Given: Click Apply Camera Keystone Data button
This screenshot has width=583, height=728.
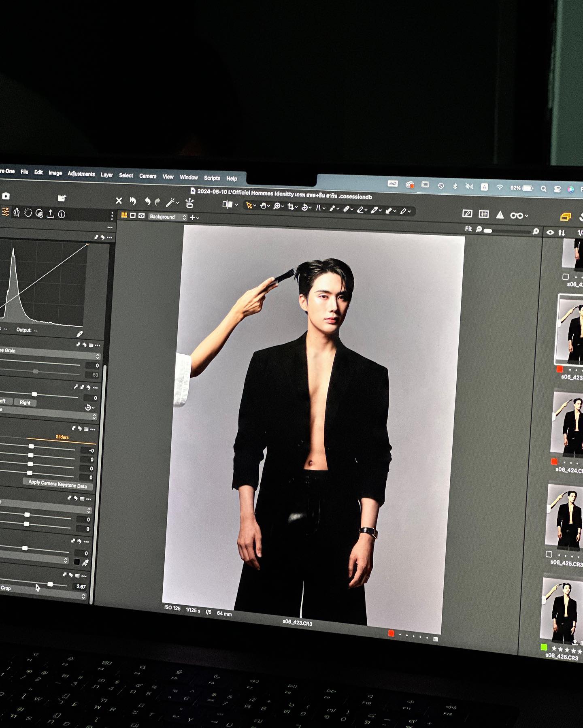Looking at the screenshot, I should [57, 484].
